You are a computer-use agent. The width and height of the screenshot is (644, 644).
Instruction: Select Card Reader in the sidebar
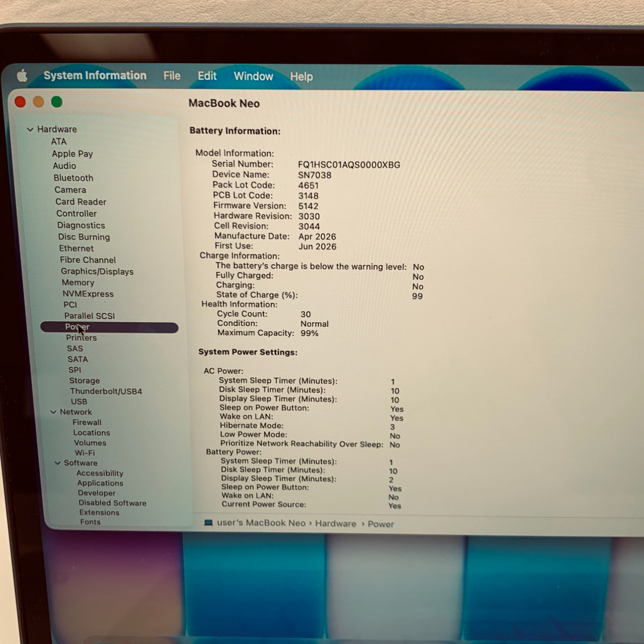[80, 202]
